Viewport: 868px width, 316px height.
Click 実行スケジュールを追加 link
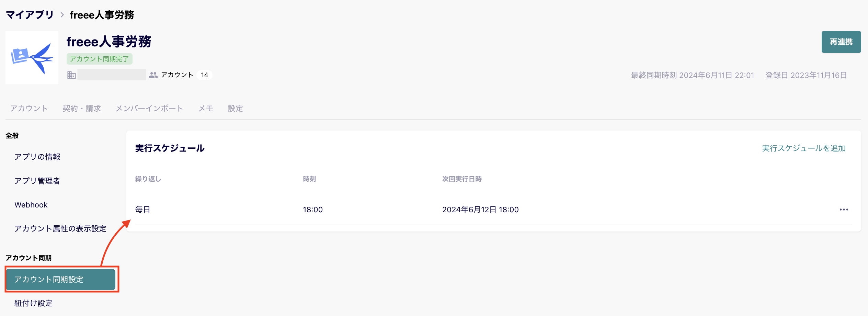803,148
